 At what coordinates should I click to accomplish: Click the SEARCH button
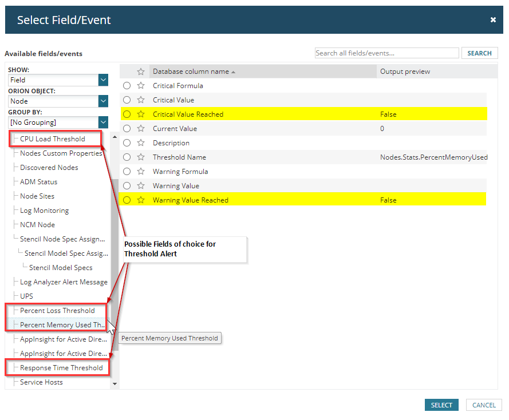479,53
